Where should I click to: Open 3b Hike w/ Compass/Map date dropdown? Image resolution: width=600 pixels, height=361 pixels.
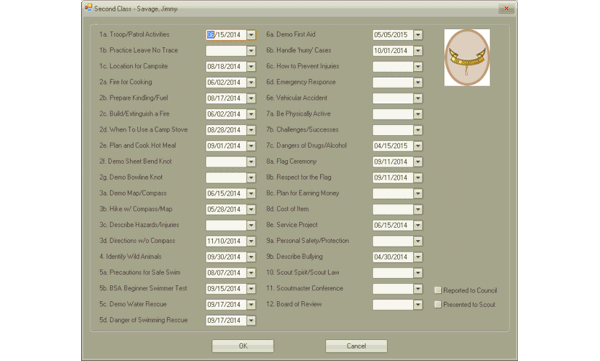(251, 209)
